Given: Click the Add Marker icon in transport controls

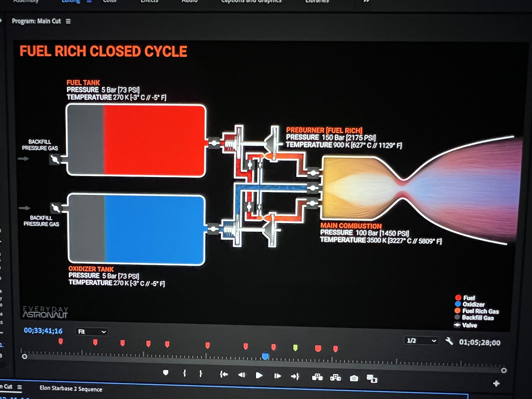Looking at the screenshot, I should point(165,373).
